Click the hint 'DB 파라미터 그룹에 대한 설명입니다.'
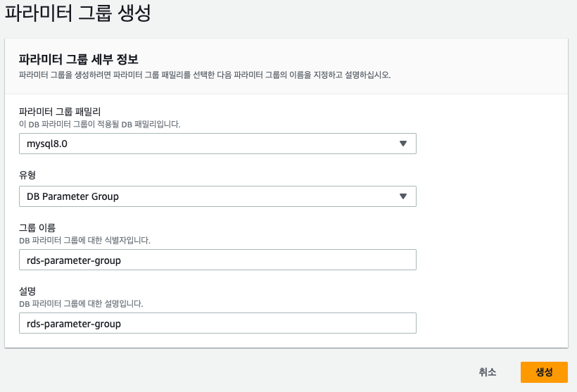 (x=81, y=303)
